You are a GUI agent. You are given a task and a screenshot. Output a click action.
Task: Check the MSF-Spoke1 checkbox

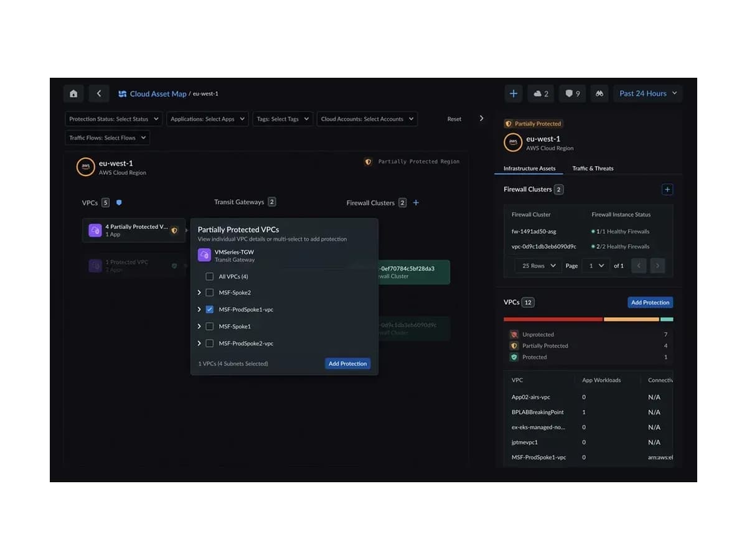point(210,326)
